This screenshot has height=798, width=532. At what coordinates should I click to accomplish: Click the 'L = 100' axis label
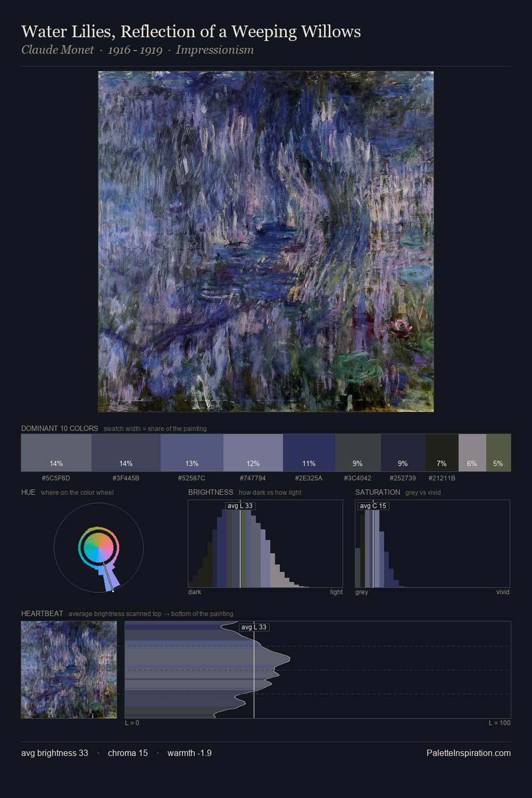pyautogui.click(x=500, y=723)
